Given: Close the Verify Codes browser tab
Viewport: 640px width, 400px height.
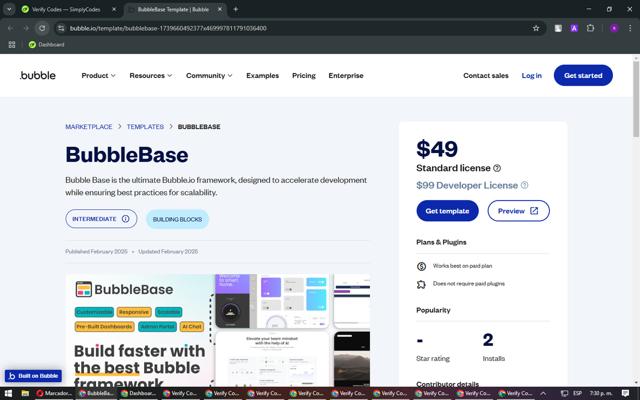Looking at the screenshot, I should click(114, 9).
